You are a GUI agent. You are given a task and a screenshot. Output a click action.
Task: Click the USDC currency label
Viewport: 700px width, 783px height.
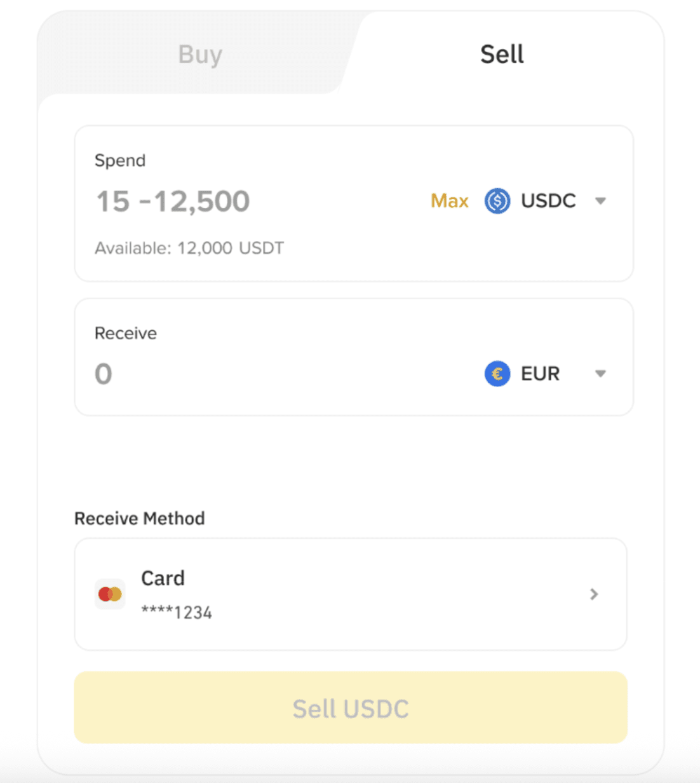(548, 201)
